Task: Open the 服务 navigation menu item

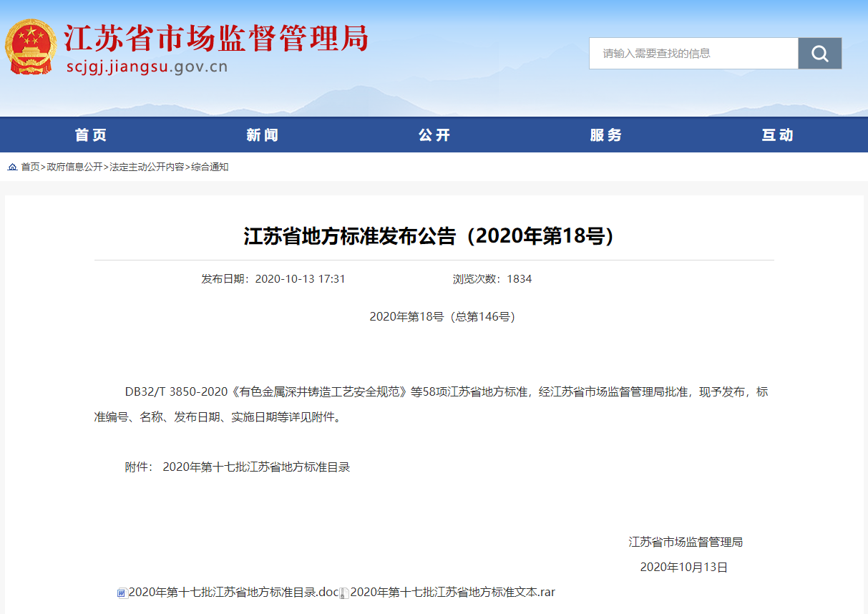Action: [x=606, y=135]
